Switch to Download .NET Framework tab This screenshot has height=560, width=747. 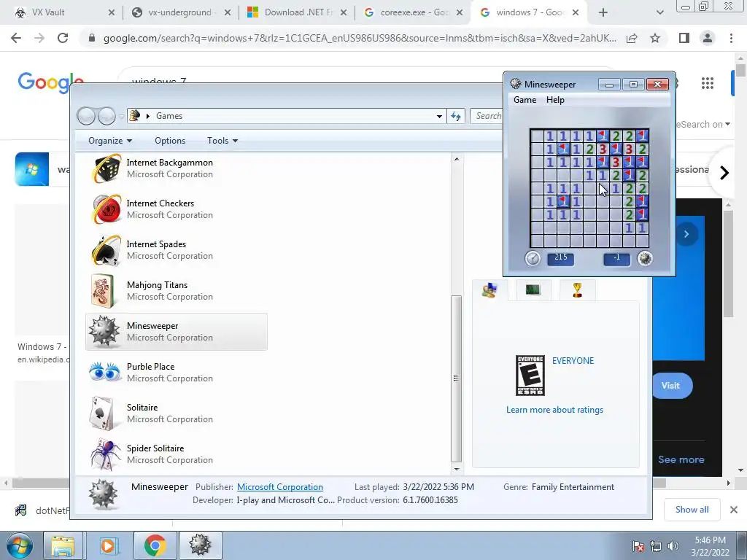coord(297,12)
